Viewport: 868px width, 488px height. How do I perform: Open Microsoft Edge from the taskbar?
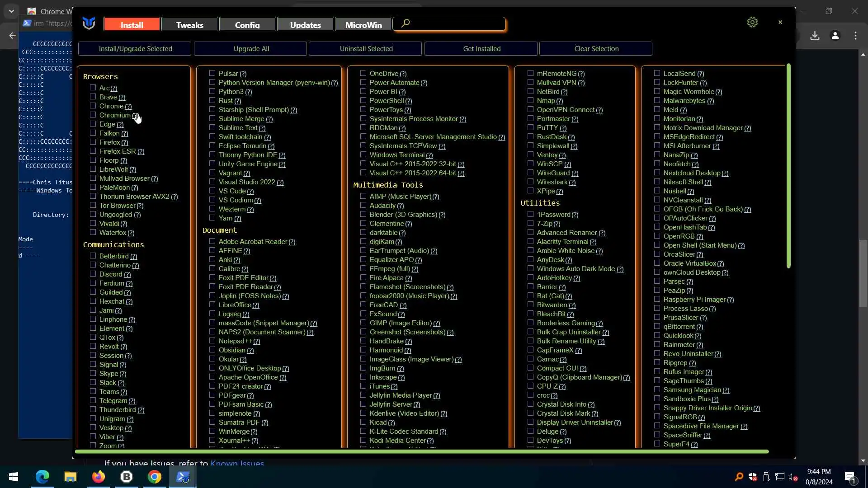coord(42,477)
